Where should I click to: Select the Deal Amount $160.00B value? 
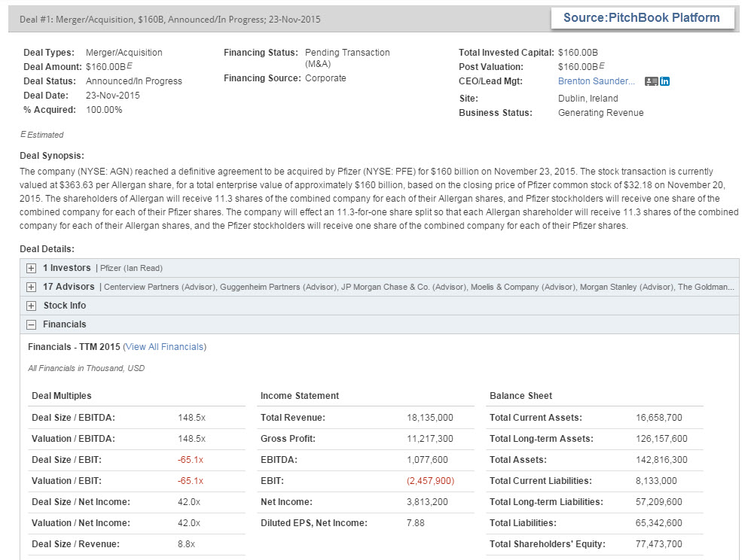pos(108,66)
